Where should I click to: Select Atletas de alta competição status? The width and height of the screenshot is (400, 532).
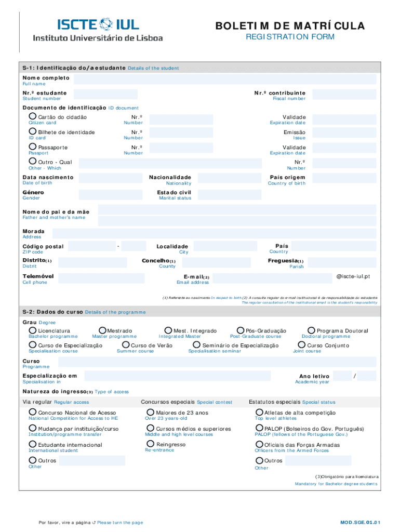(x=259, y=412)
